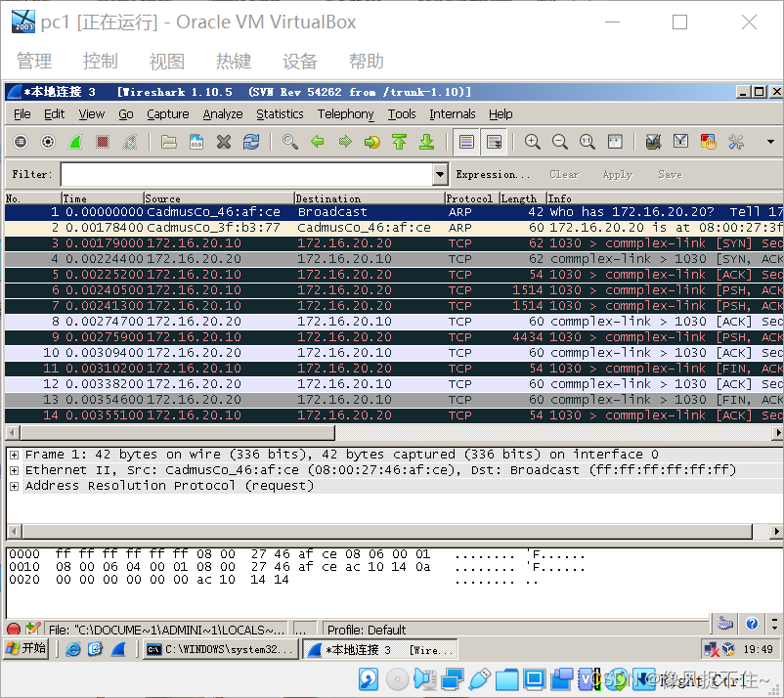
Task: Restart the current capture icon
Action: coord(129,142)
